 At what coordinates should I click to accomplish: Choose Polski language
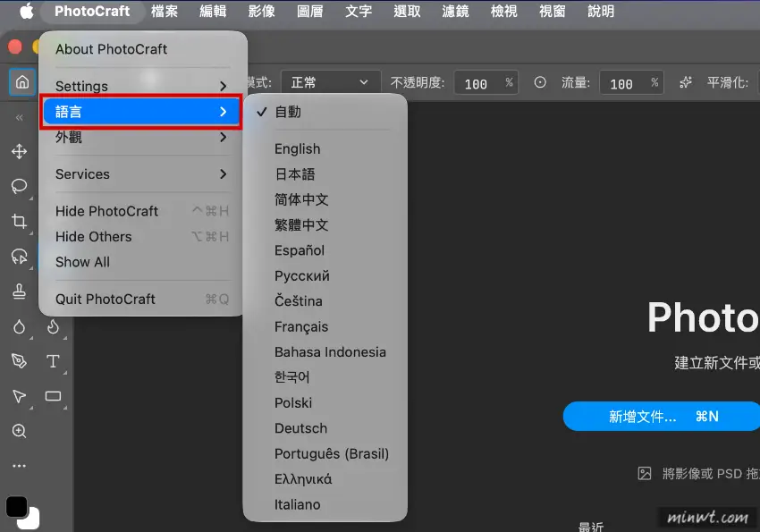pyautogui.click(x=325, y=402)
